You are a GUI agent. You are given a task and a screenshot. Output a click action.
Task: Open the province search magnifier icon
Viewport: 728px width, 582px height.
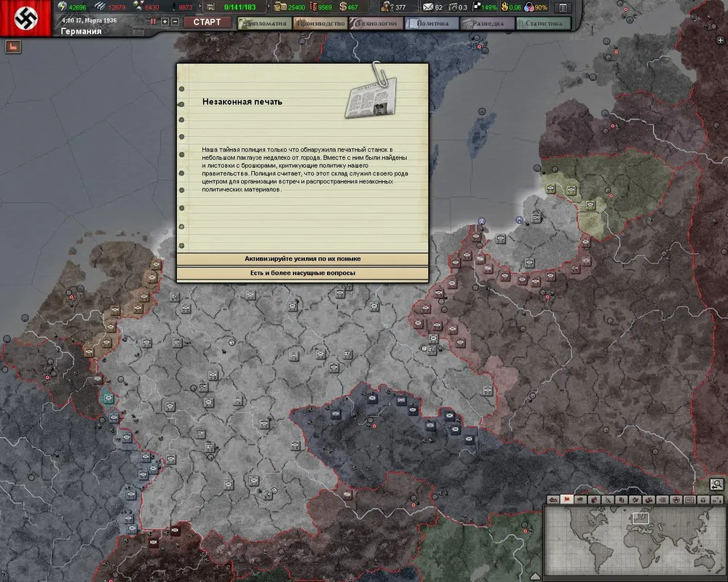pos(716,485)
